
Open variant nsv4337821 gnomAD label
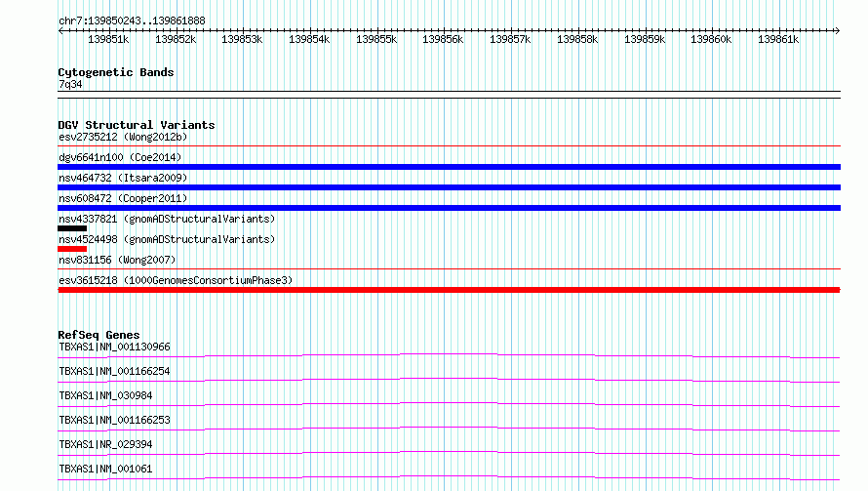[167, 219]
